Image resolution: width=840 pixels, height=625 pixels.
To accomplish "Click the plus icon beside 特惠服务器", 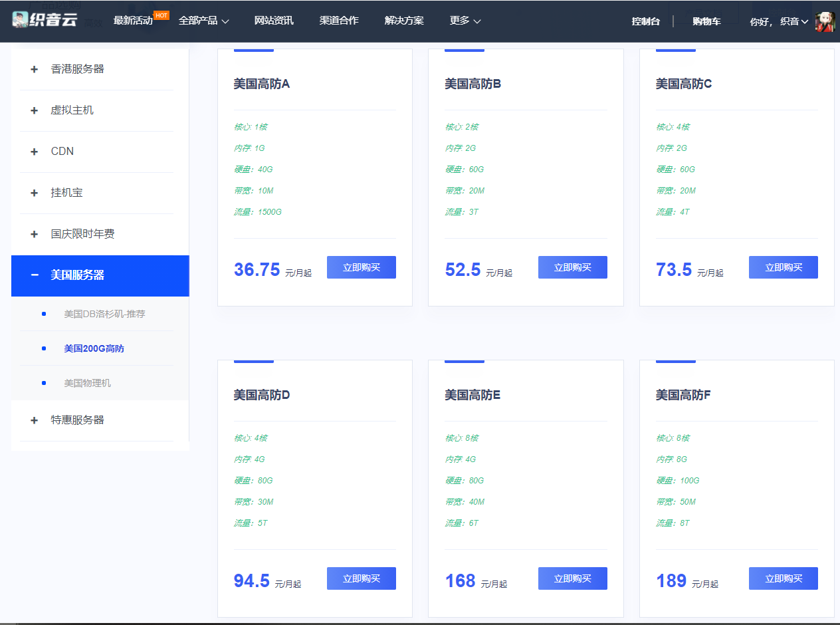I will 35,420.
